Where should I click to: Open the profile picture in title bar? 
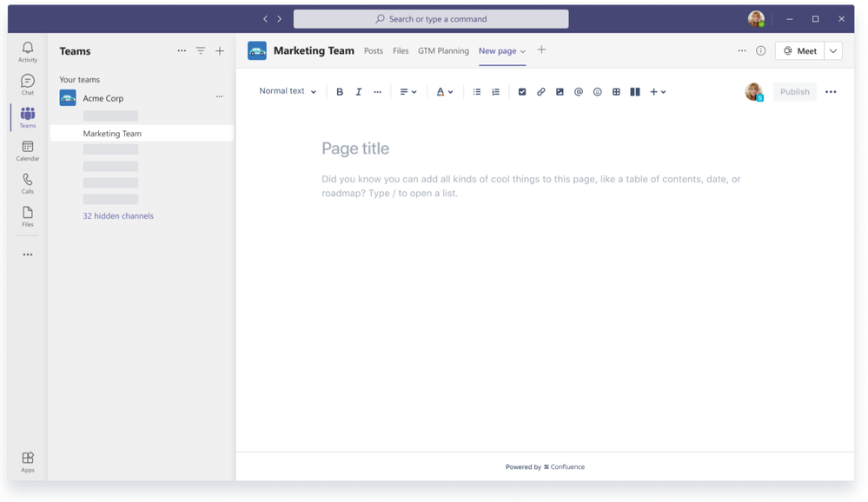tap(756, 19)
